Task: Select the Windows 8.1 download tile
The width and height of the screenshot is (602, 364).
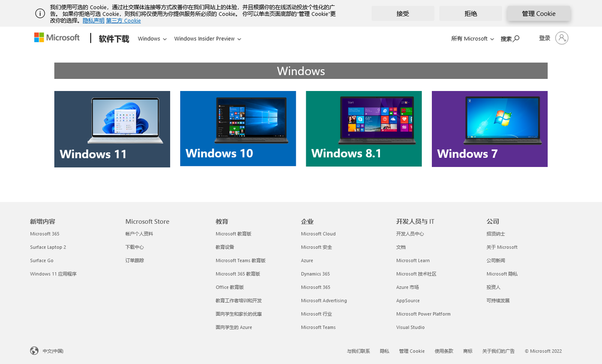Action: tap(364, 129)
